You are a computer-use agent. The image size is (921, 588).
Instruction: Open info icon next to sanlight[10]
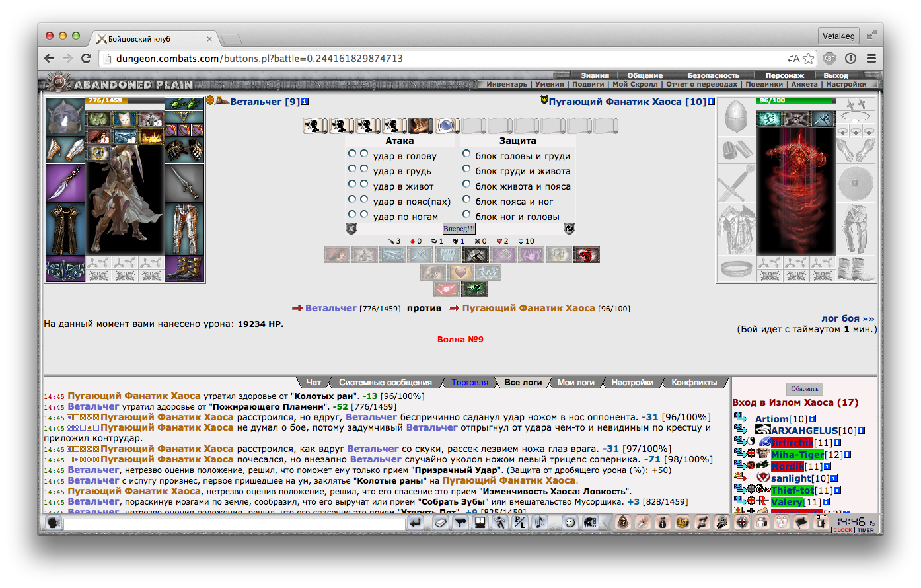pos(834,478)
